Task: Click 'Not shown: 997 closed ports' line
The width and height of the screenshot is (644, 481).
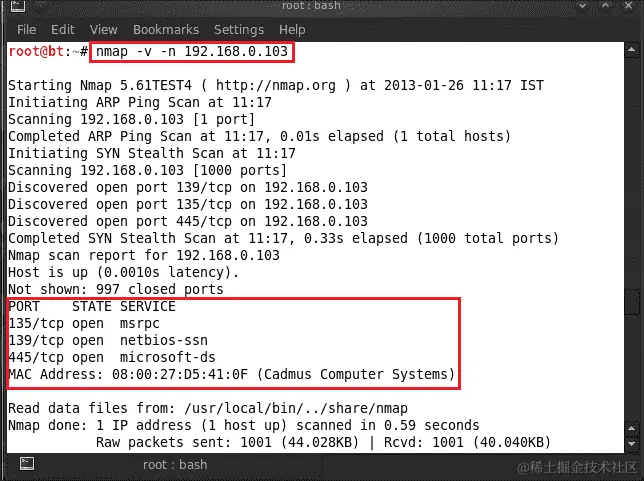Action: (116, 290)
